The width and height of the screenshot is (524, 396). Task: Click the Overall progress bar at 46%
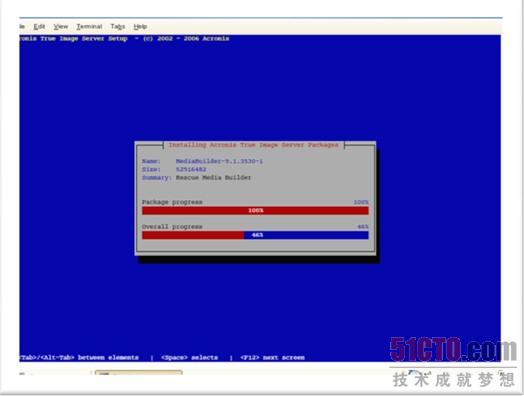255,235
